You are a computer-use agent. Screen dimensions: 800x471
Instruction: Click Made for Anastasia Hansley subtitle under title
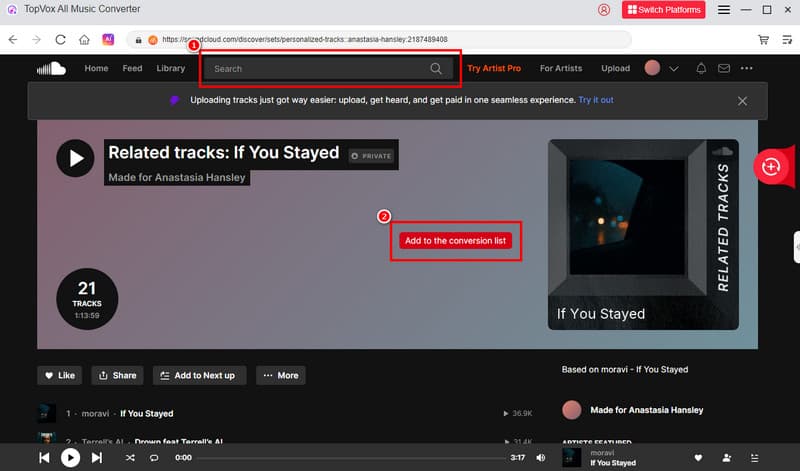click(177, 178)
